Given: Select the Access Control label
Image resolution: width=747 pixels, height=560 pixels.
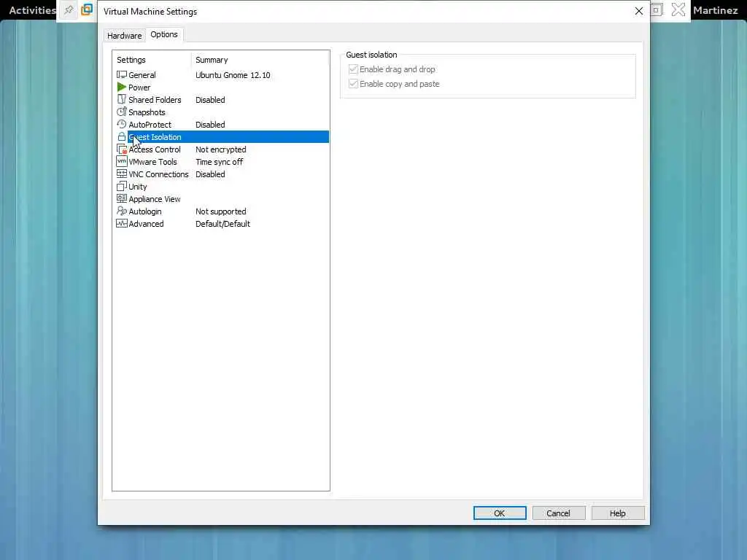Looking at the screenshot, I should click(x=155, y=149).
